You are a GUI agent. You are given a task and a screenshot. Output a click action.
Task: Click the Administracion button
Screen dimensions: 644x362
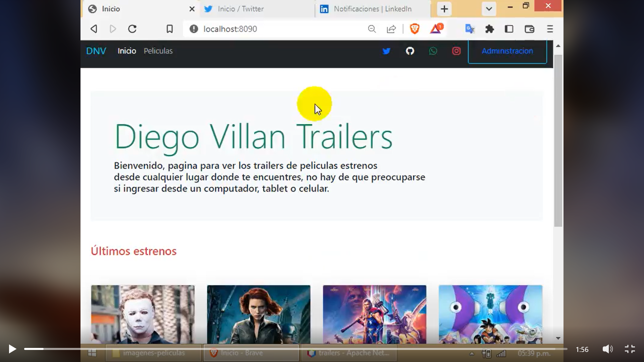pos(507,51)
